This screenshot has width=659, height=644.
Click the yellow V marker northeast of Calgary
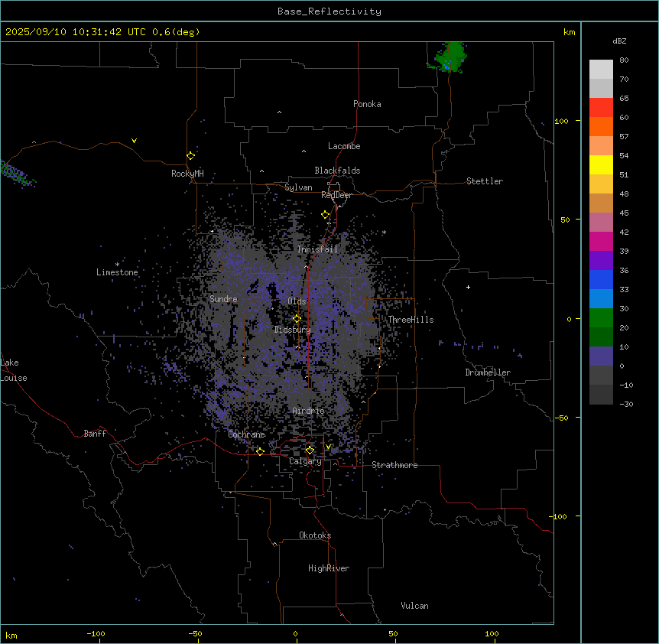pos(328,447)
